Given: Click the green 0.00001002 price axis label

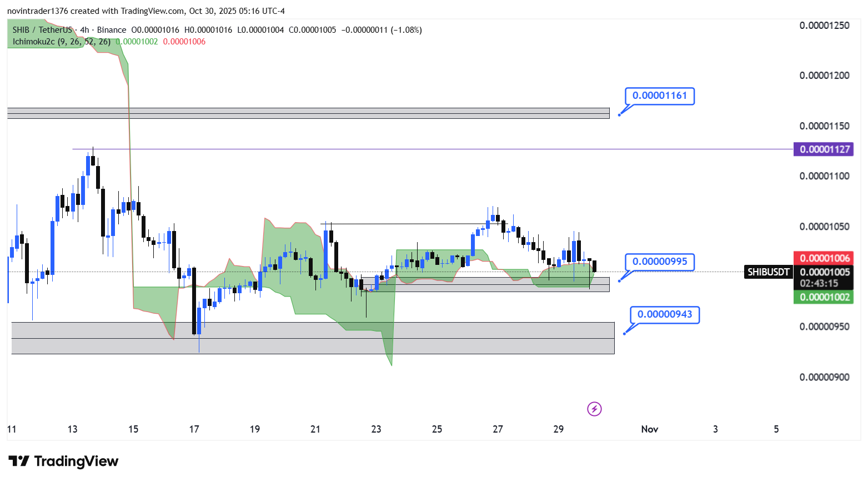Looking at the screenshot, I should [x=824, y=297].
